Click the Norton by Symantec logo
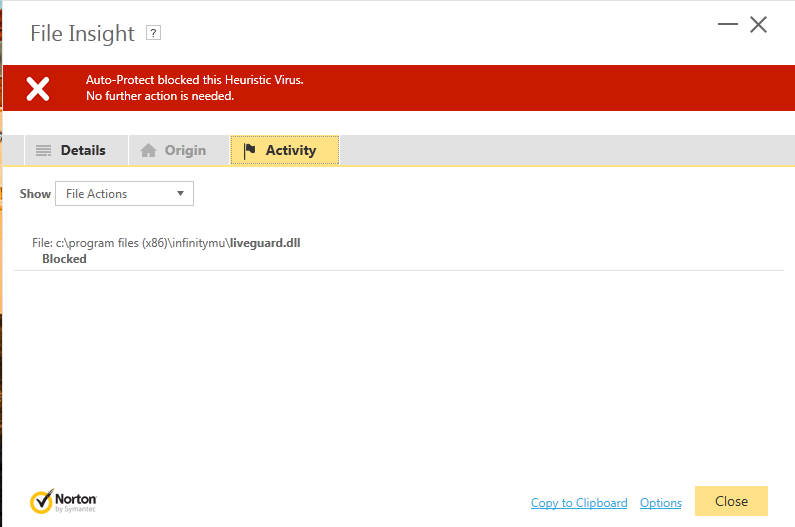This screenshot has width=795, height=527. (x=63, y=502)
